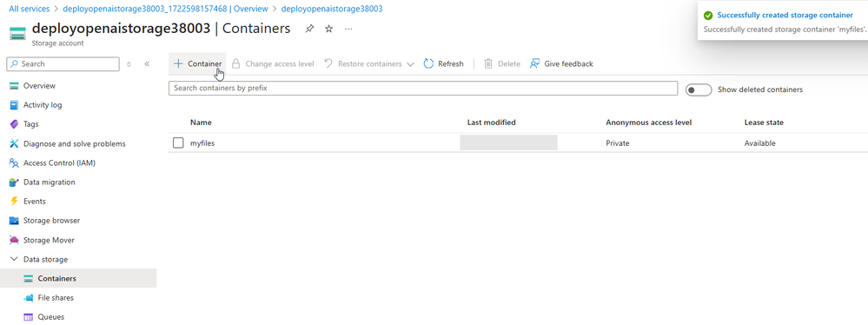Click the expand/collapse all sections arrows
This screenshot has height=325, width=868.
pos(129,63)
